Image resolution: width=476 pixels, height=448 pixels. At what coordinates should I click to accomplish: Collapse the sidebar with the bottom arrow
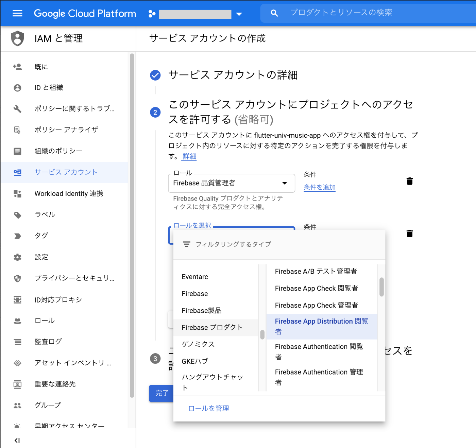tap(17, 441)
